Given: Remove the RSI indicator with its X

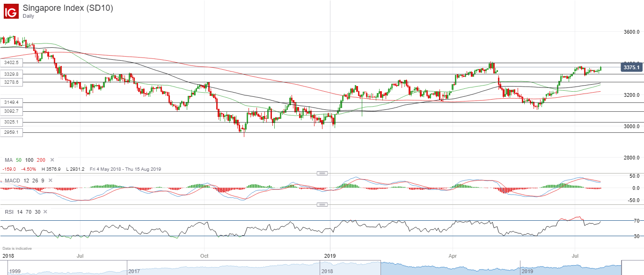Looking at the screenshot, I should pos(45,212).
